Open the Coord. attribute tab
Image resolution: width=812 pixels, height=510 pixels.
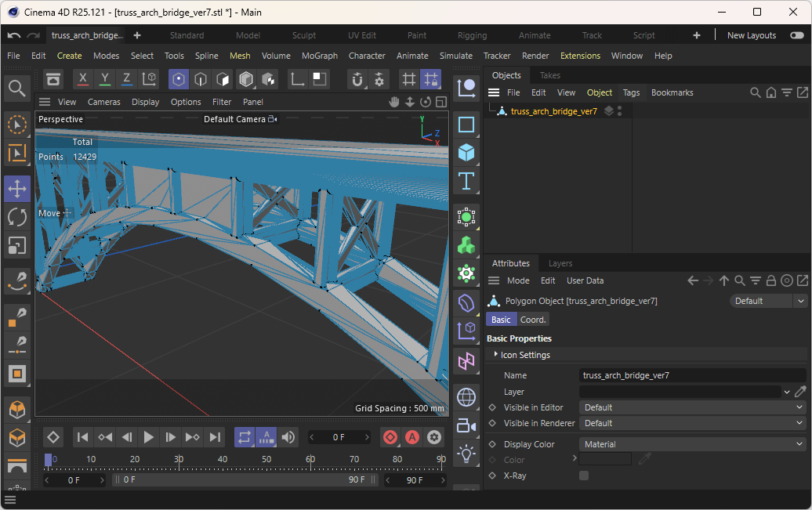coord(533,320)
